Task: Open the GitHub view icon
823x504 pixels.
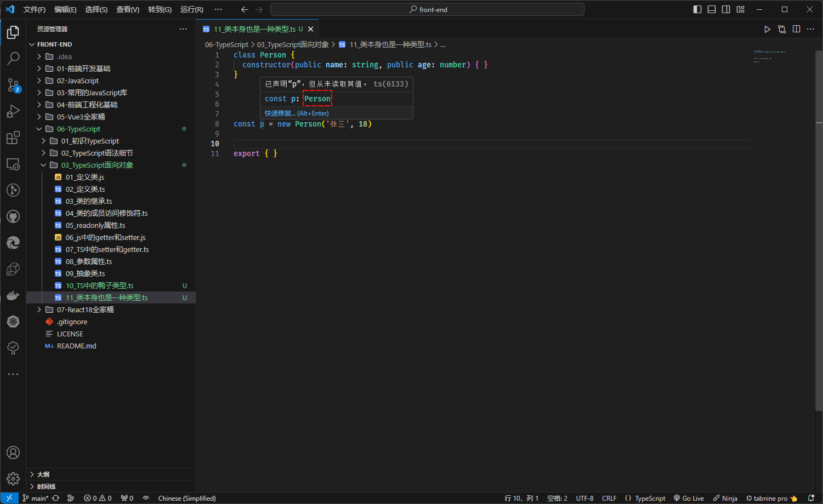Action: (x=13, y=216)
